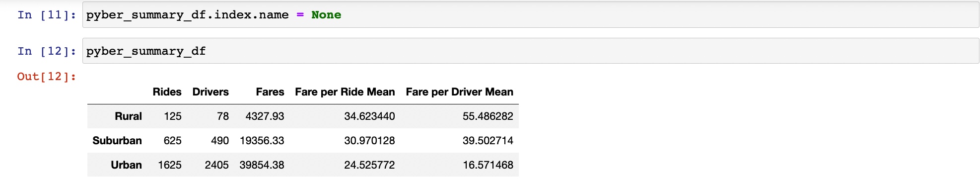Click the Fares column header
The width and height of the screenshot is (980, 186).
[x=270, y=92]
